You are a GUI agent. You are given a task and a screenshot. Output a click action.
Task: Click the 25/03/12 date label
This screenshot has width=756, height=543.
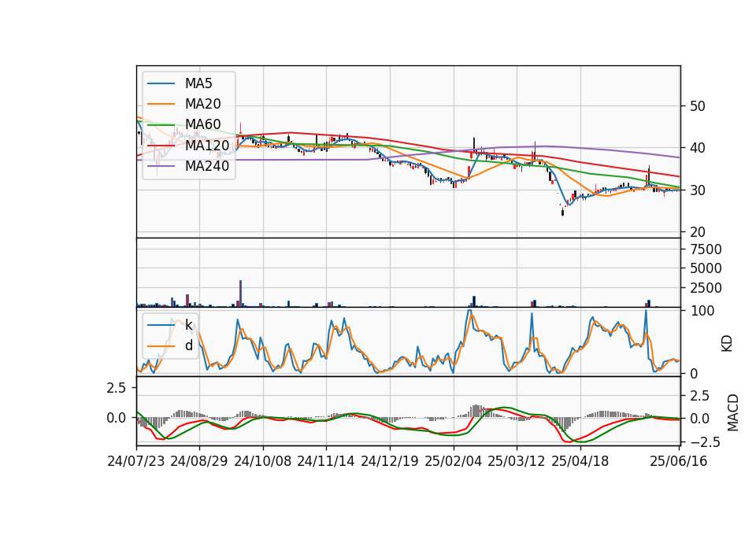tap(517, 461)
